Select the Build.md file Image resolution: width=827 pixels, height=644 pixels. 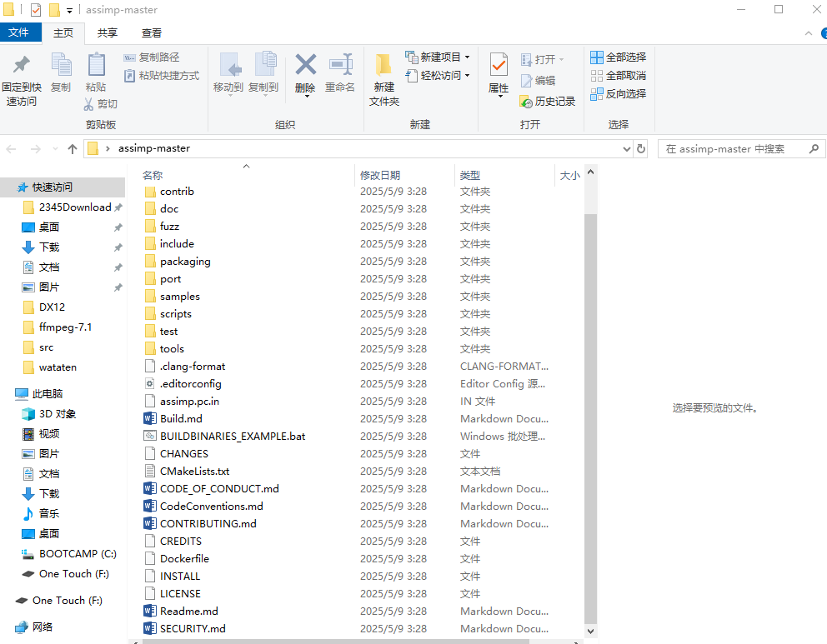coord(181,418)
